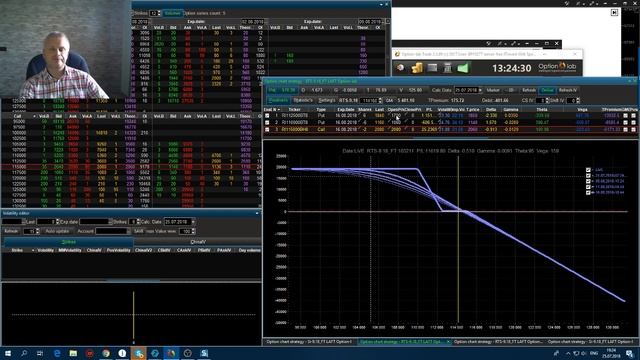Click the round globe icon in the Option-lab toolbar
Image resolution: width=640 pixels, height=360 pixels.
tap(400, 68)
